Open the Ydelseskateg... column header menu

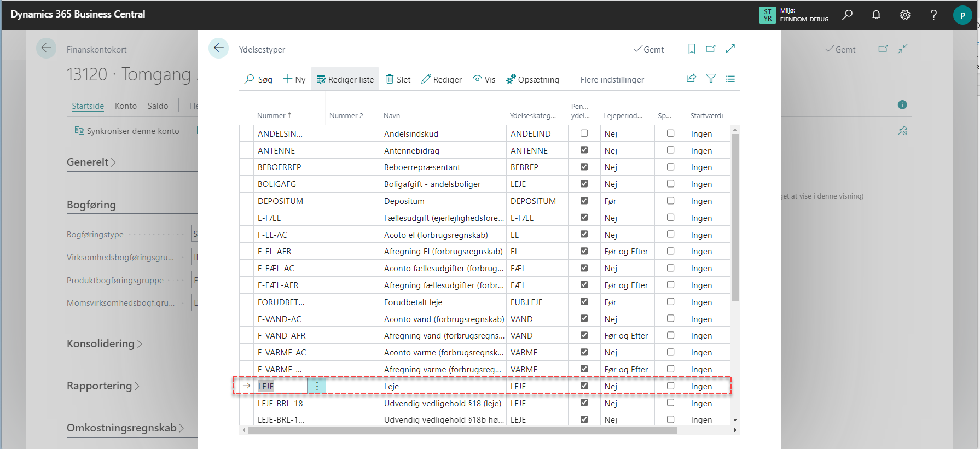(533, 115)
